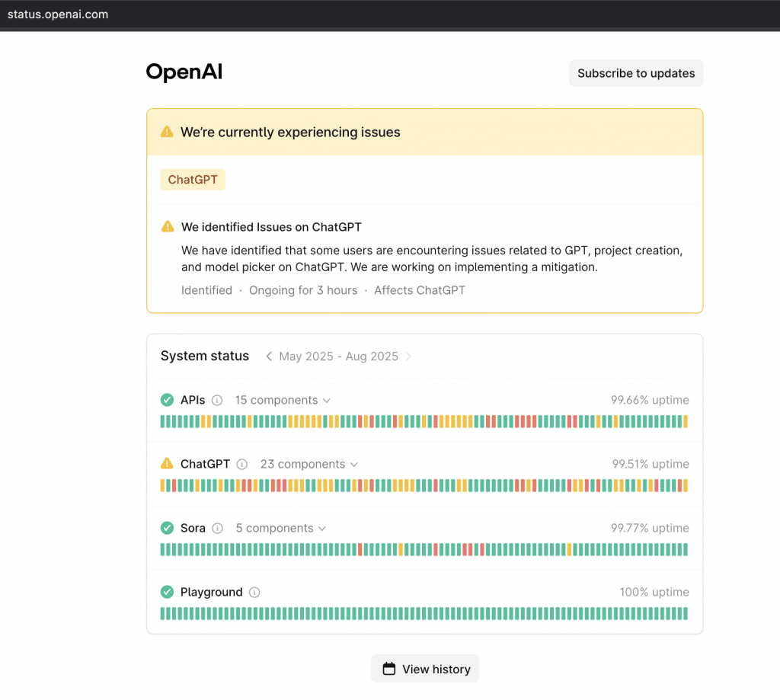Click the yellow warning icon beside ChatGPT in System status
This screenshot has height=700, width=780.
[x=167, y=464]
